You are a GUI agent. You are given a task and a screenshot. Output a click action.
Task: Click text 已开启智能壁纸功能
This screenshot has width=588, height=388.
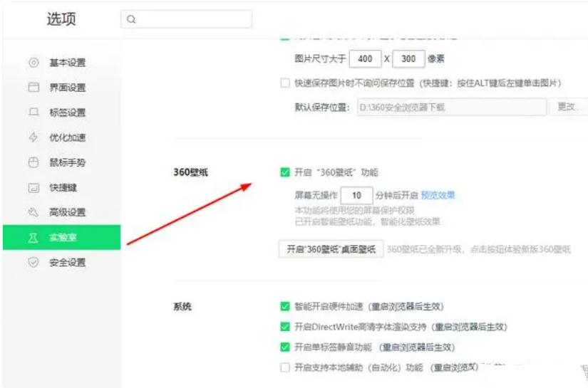334,221
